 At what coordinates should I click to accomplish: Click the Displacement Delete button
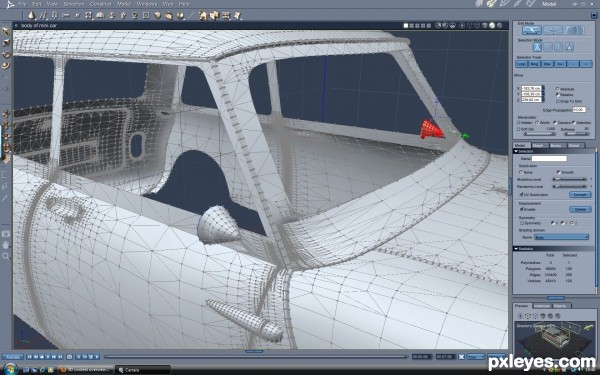click(580, 209)
